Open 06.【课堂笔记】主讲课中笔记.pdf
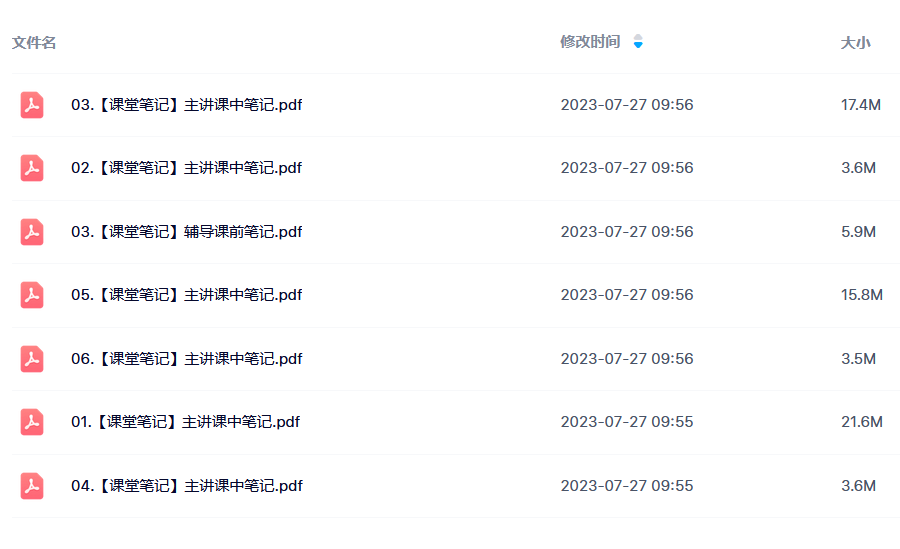Image resolution: width=900 pixels, height=549 pixels. [x=187, y=358]
